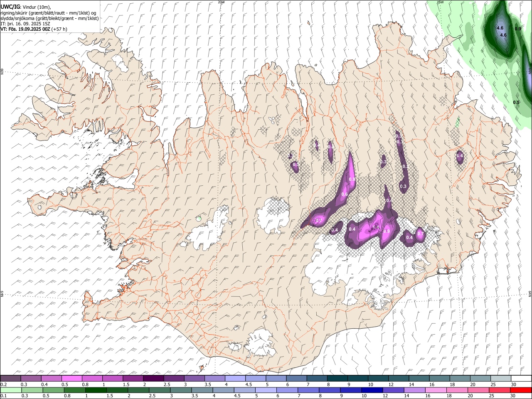Pick the dark teal swatch labeled 8 in the upper scale
This screenshot has width=532, height=399.
pos(337,378)
